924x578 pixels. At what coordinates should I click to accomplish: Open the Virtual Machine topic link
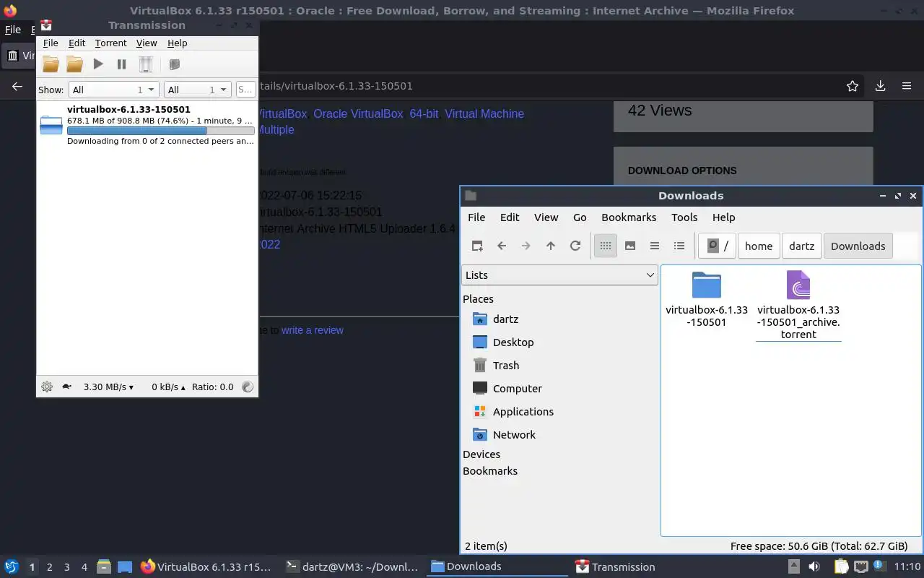click(x=484, y=113)
